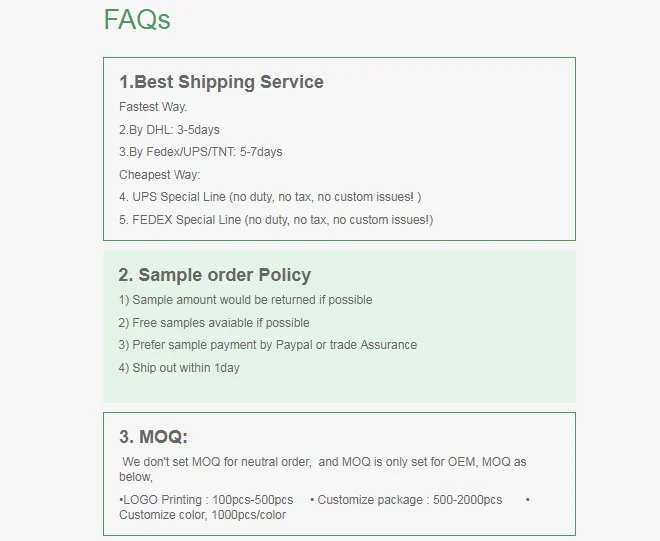Select the 'UPS Special Line' entry

pyautogui.click(x=270, y=197)
